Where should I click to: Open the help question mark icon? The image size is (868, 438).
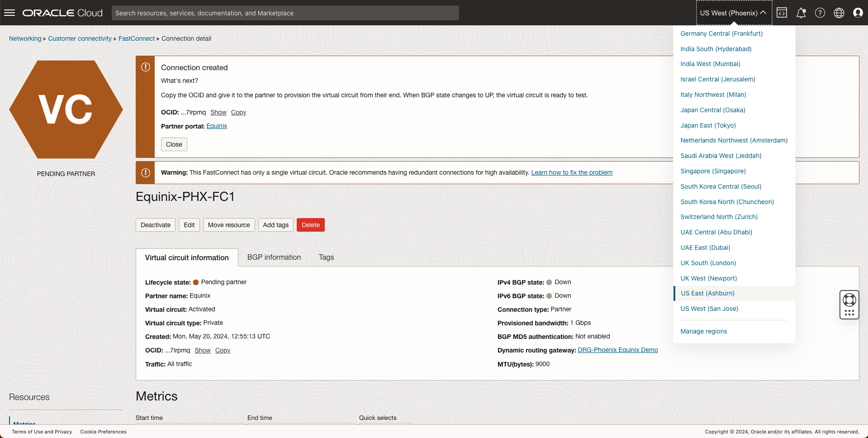[820, 13]
